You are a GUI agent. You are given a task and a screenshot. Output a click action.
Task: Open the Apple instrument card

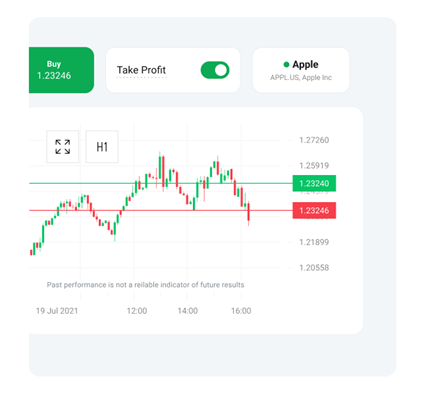(301, 70)
